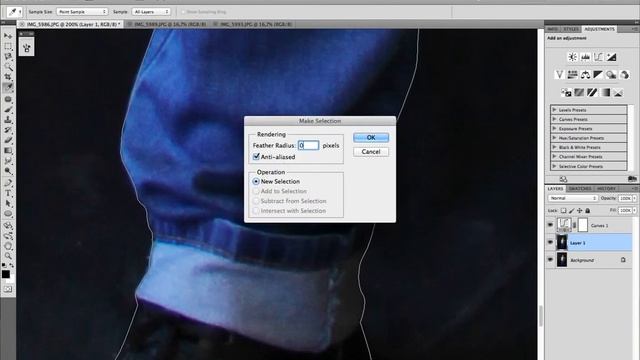Screen dimensions: 640x360
Task: Expand Hue/Saturation Presets
Action: [x=554, y=138]
